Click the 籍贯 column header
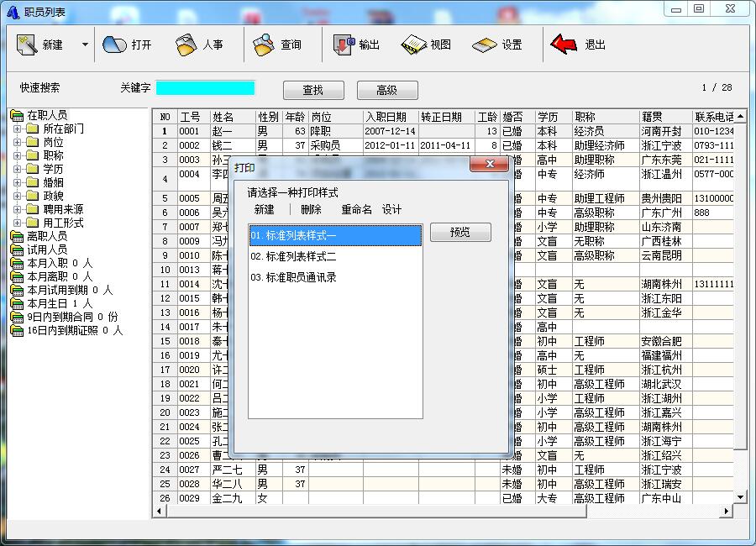The height and width of the screenshot is (546, 756). 666,118
